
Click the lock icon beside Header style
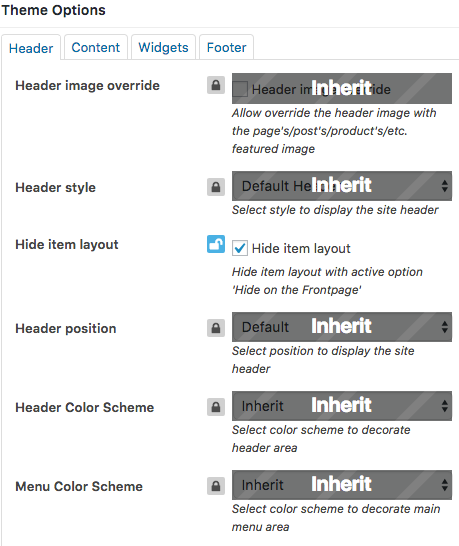216,187
